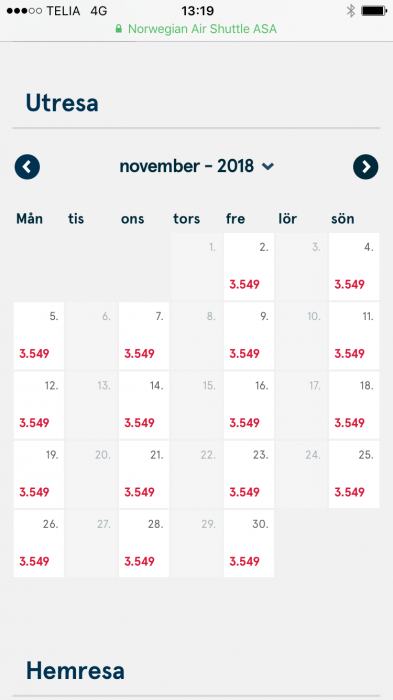This screenshot has width=393, height=700.
Task: Choose November 19 departure date
Action: point(39,474)
